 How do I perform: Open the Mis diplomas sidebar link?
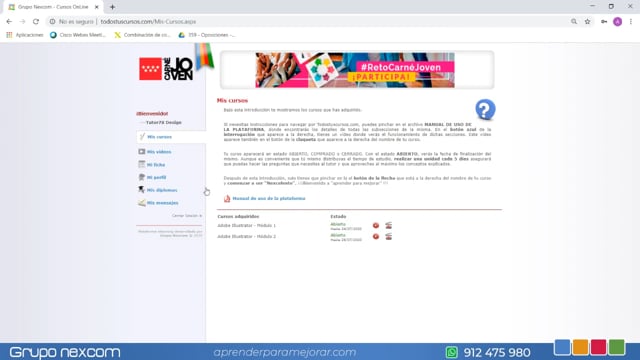162,190
